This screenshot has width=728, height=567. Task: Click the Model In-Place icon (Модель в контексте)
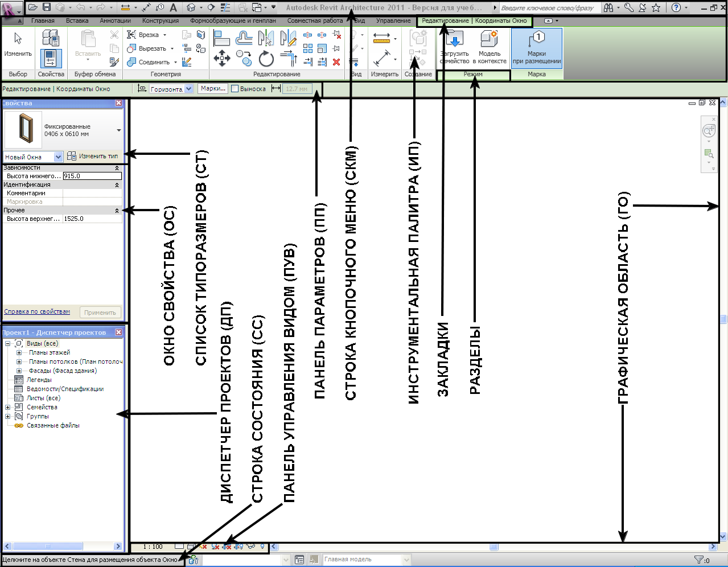coord(490,47)
